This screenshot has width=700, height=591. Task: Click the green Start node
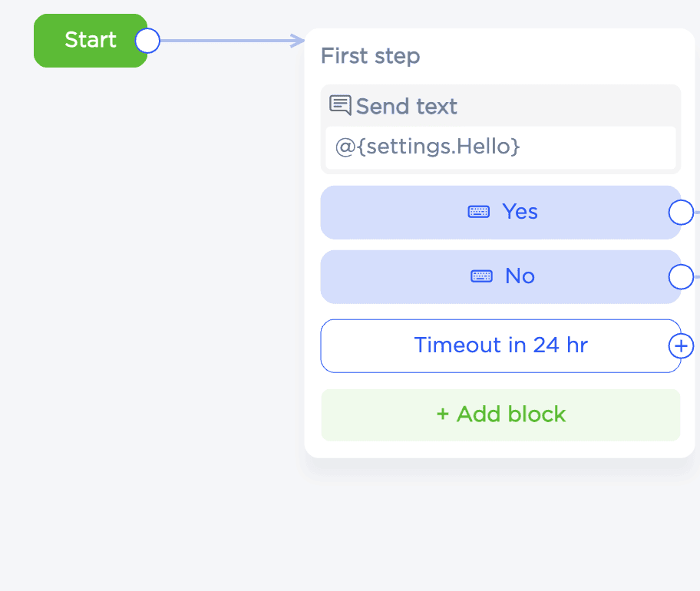(x=84, y=41)
